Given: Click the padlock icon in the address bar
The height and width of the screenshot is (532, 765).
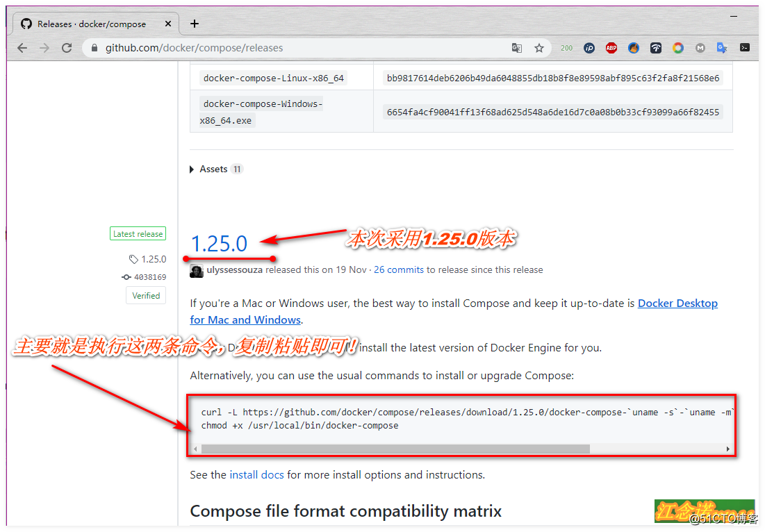Looking at the screenshot, I should tap(94, 48).
